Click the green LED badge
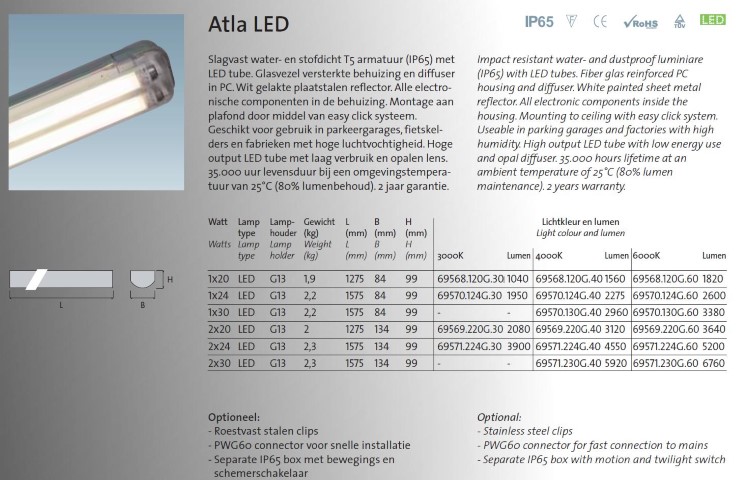The width and height of the screenshot is (742, 480). 713,19
